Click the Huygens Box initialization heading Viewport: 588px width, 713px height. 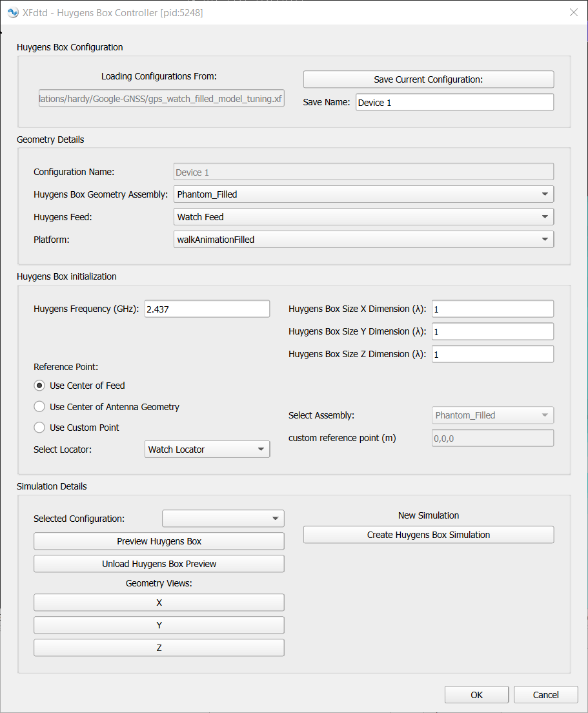click(x=66, y=276)
